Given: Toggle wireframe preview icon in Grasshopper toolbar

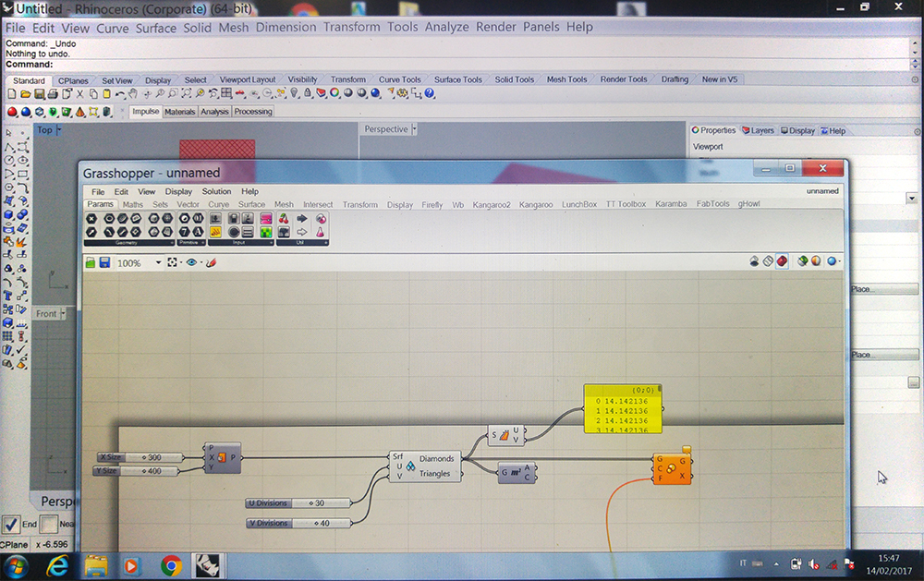Looking at the screenshot, I should coord(768,261).
